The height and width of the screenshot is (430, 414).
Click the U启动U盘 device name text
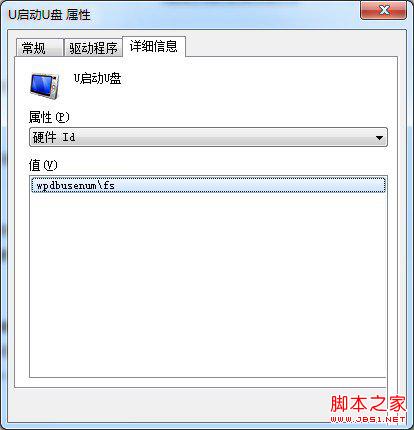(x=97, y=79)
